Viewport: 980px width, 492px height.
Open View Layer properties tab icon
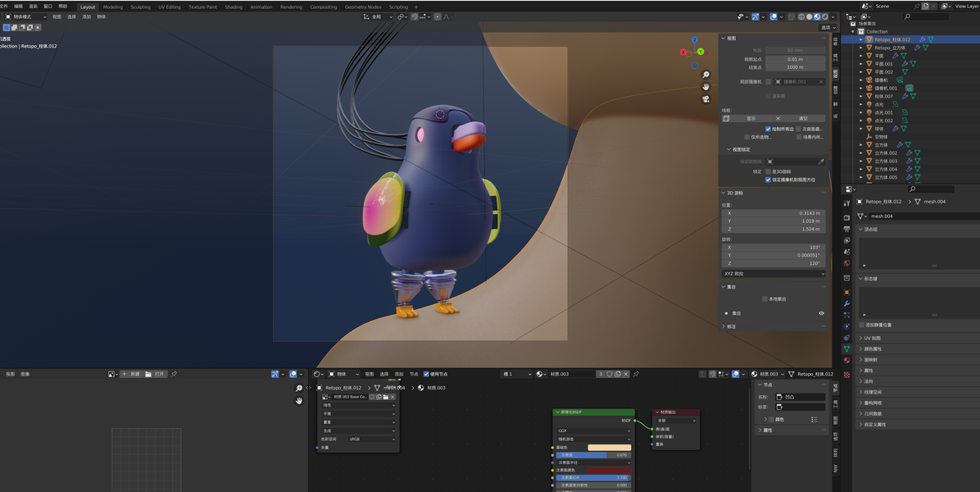(x=847, y=240)
